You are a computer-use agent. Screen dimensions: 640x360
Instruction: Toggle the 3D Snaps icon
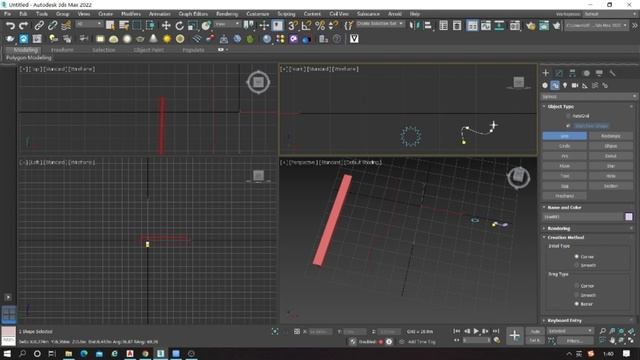click(x=293, y=26)
